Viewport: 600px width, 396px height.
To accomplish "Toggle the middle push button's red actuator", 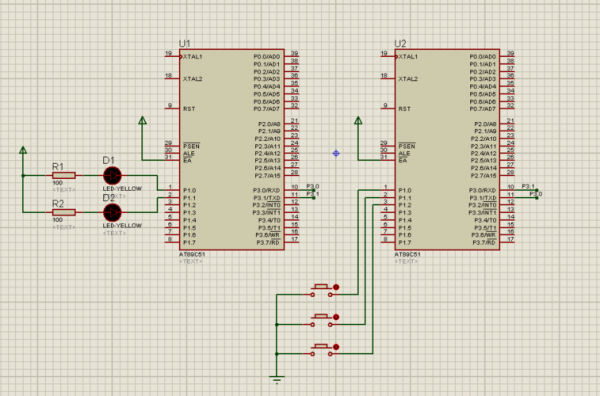I will [x=336, y=317].
